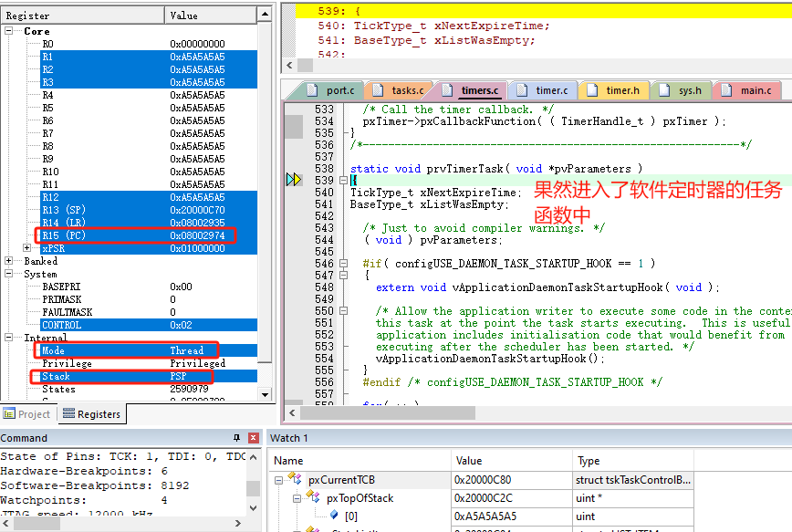Click the port.c file icon
792x532 pixels.
(313, 90)
